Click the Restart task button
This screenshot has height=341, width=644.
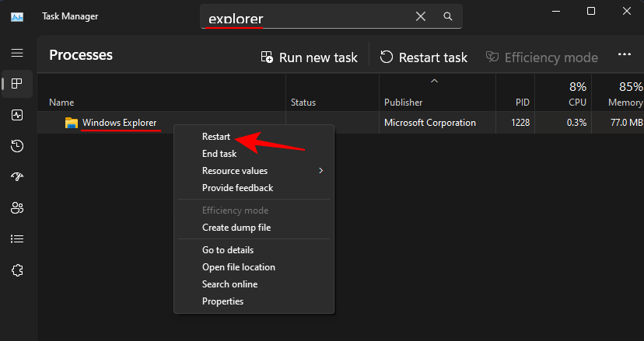(x=424, y=57)
